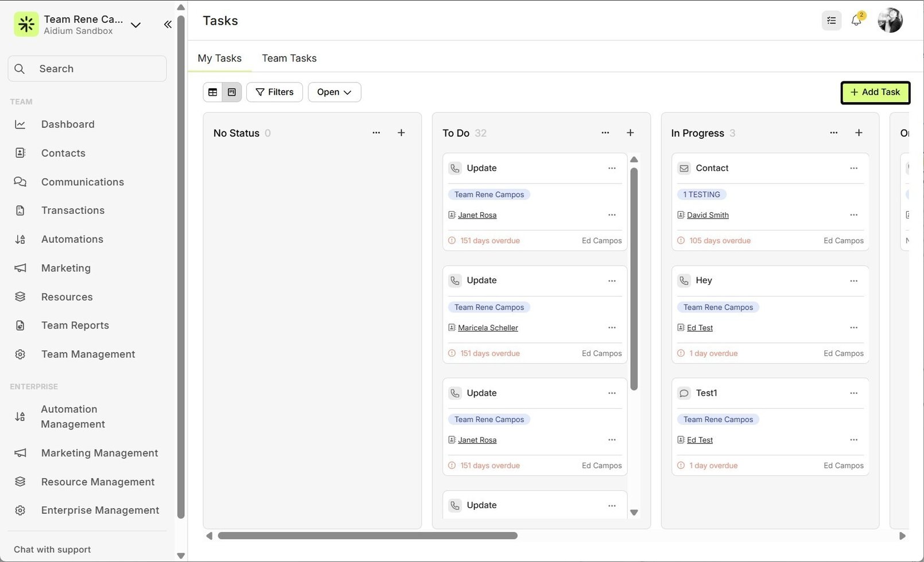Open the David Smith contact link
The image size is (924, 562).
(x=708, y=215)
